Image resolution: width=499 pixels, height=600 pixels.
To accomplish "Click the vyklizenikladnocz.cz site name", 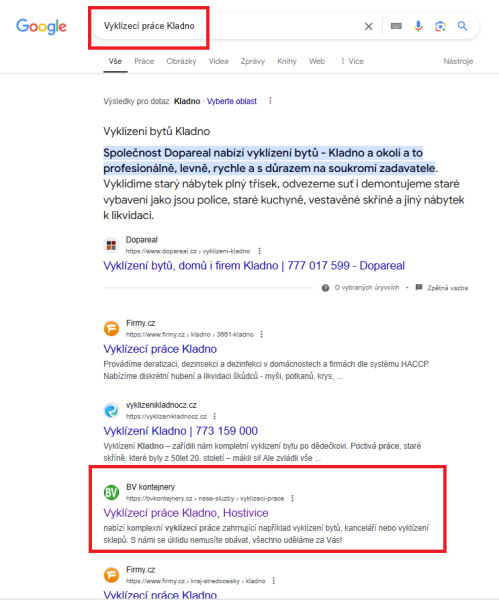I will point(161,405).
